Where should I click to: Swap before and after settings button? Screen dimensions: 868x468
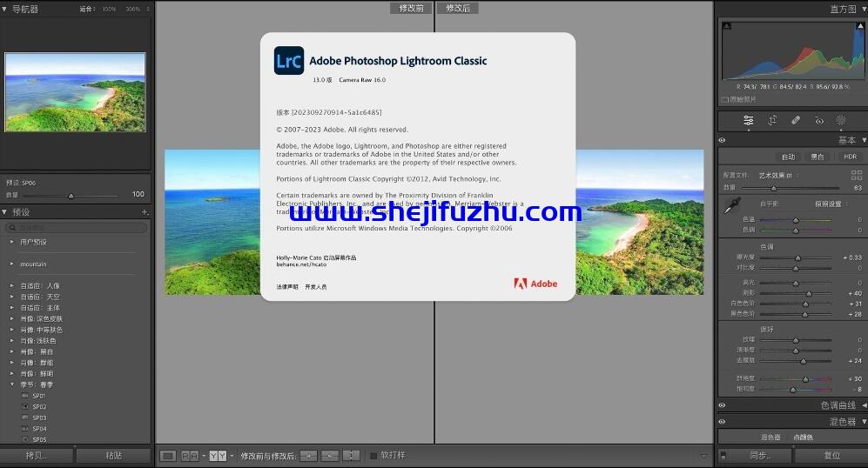point(352,456)
